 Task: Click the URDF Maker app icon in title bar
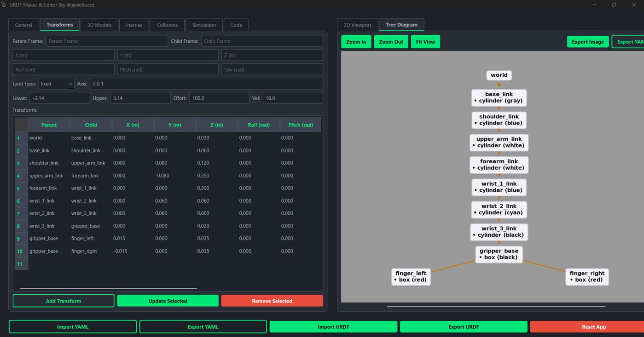click(4, 5)
